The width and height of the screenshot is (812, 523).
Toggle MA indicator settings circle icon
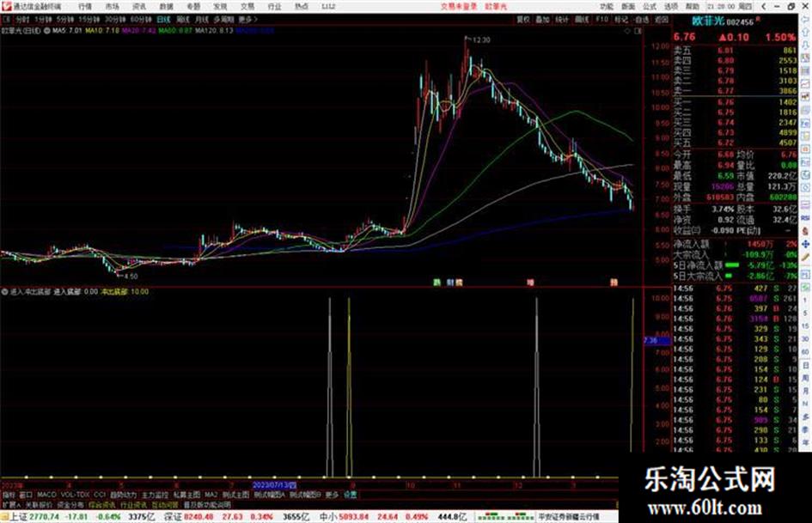pyautogui.click(x=47, y=31)
